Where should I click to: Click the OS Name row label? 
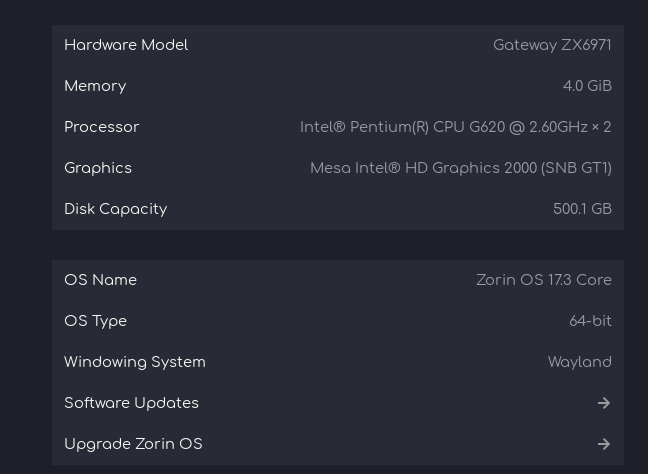point(101,280)
